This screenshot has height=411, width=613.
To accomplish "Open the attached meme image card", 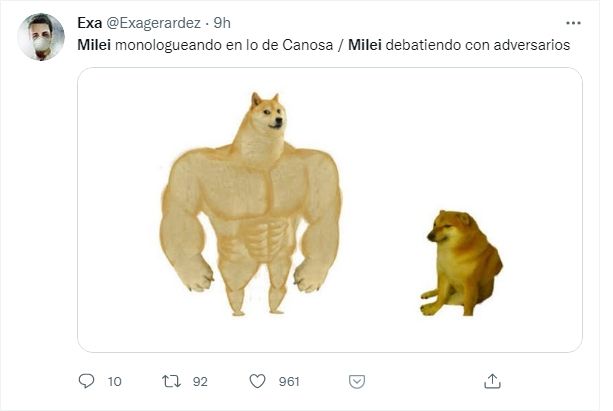I will [x=330, y=210].
